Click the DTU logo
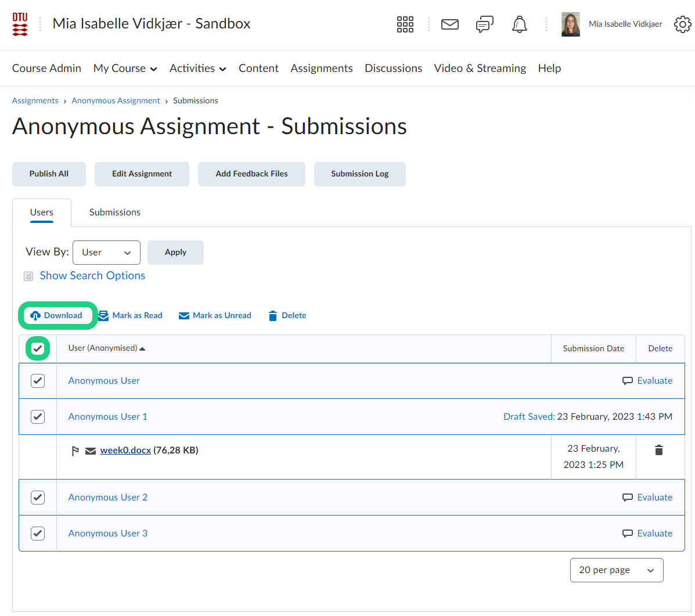Screen dimensions: 695x616 [x=20, y=24]
